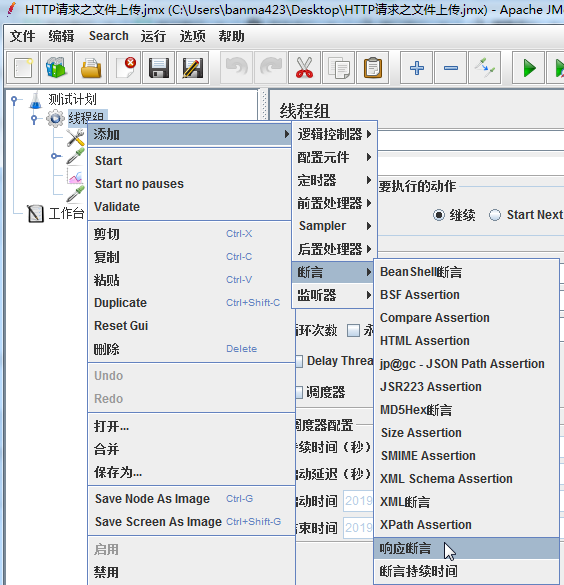Click Validate in the context menu
This screenshot has width=564, height=585.
tap(189, 207)
